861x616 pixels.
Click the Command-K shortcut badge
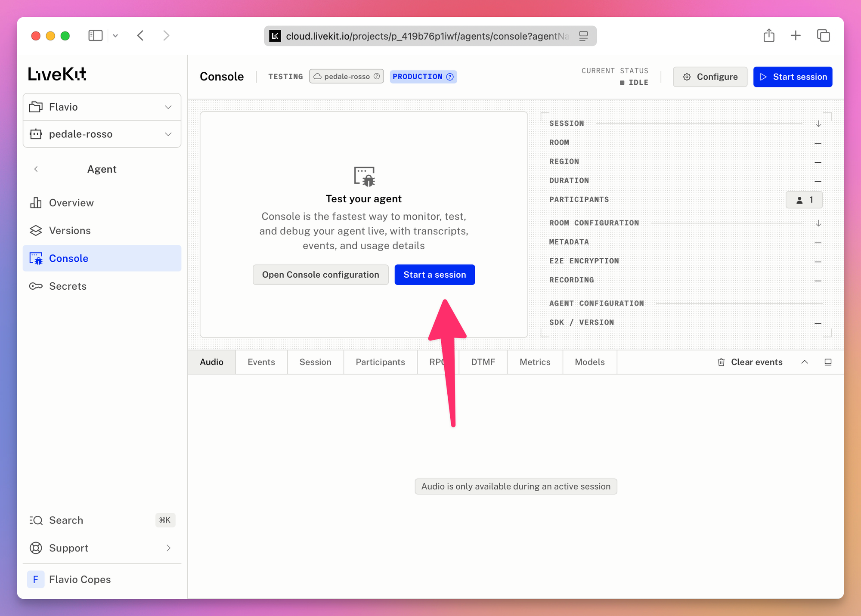click(x=165, y=520)
